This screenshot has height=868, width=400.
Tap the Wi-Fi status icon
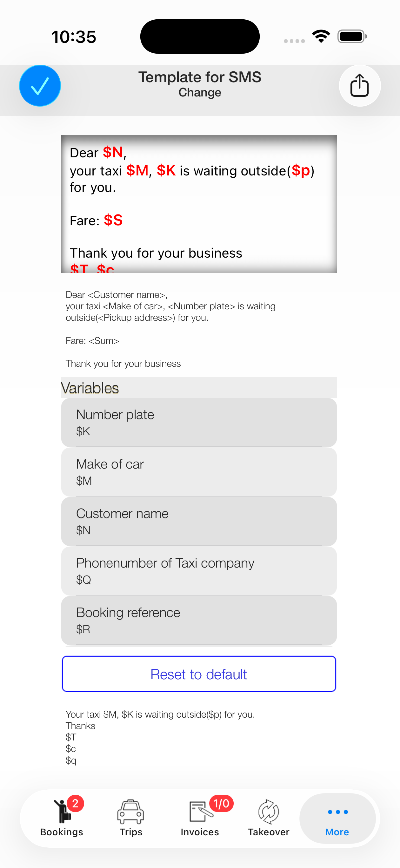coord(321,36)
